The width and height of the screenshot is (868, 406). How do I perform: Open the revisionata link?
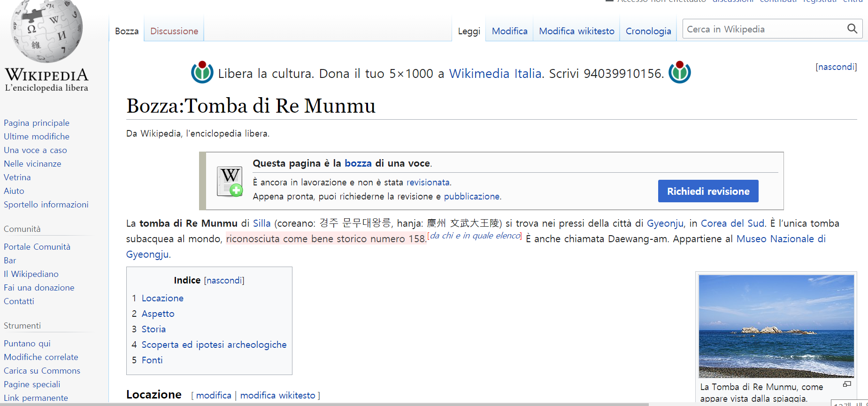[428, 182]
